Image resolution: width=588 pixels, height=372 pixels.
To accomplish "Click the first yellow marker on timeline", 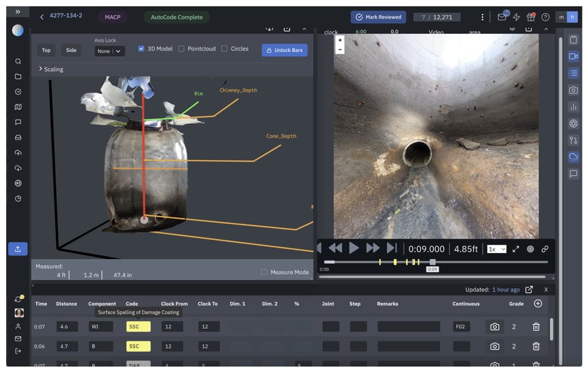I will click(380, 262).
